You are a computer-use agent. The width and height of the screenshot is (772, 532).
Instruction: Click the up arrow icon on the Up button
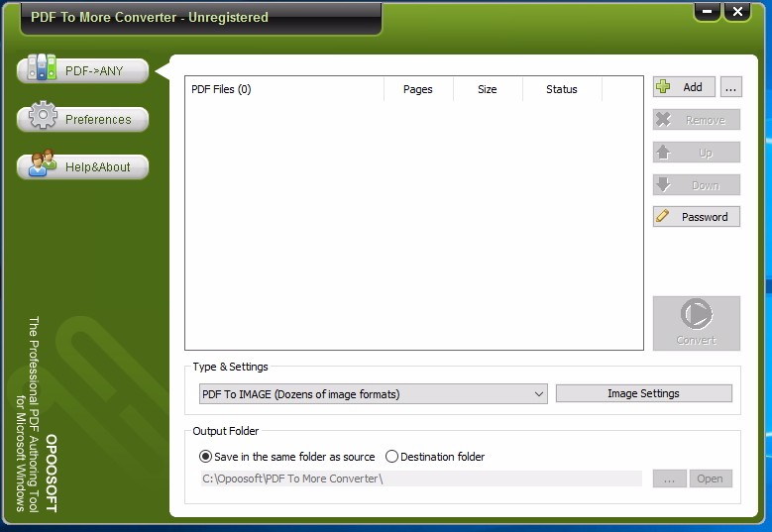click(663, 152)
